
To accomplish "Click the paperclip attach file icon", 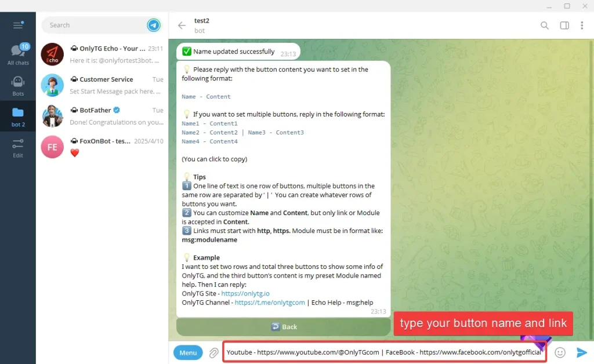I will point(214,352).
